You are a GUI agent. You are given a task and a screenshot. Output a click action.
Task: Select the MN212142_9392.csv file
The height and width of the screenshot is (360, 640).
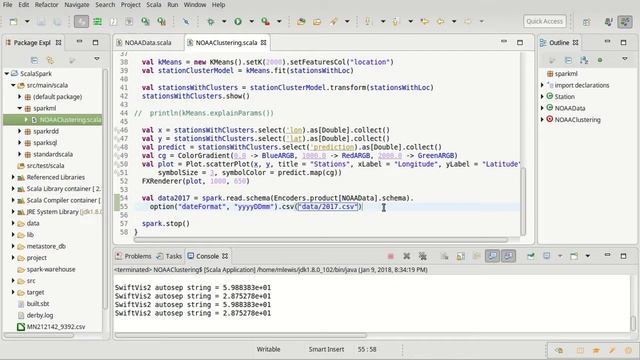(x=56, y=327)
